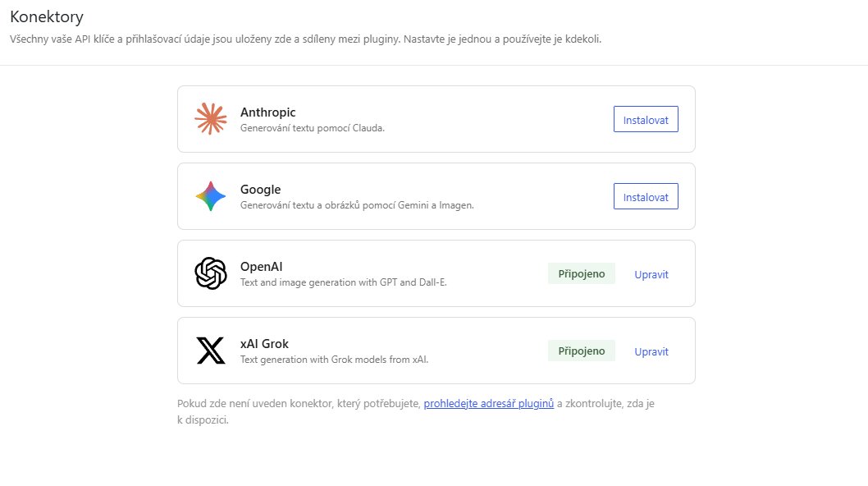Install the Google connector
Viewport: 868px width, 486px height.
pos(646,196)
